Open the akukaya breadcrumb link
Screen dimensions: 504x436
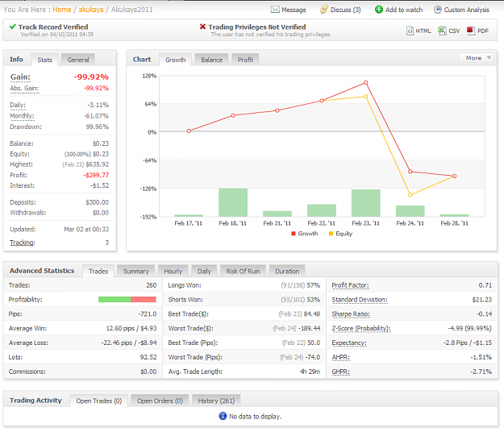tap(91, 10)
